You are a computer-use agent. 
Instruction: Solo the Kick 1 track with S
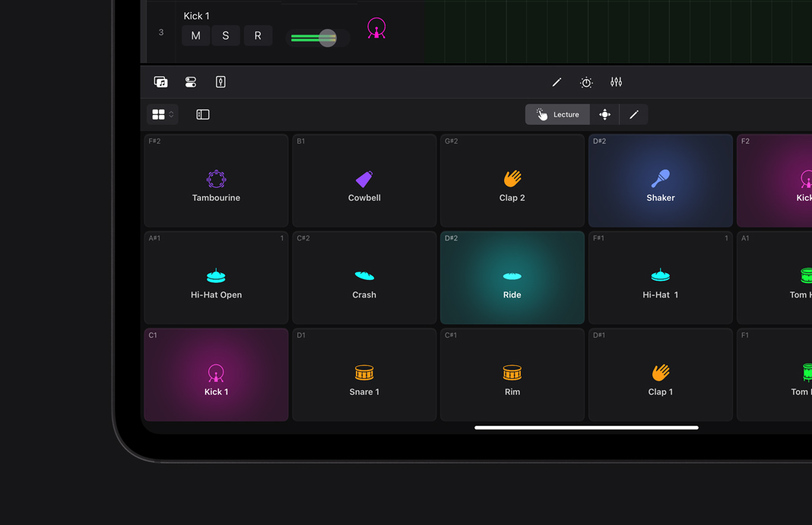pyautogui.click(x=225, y=35)
